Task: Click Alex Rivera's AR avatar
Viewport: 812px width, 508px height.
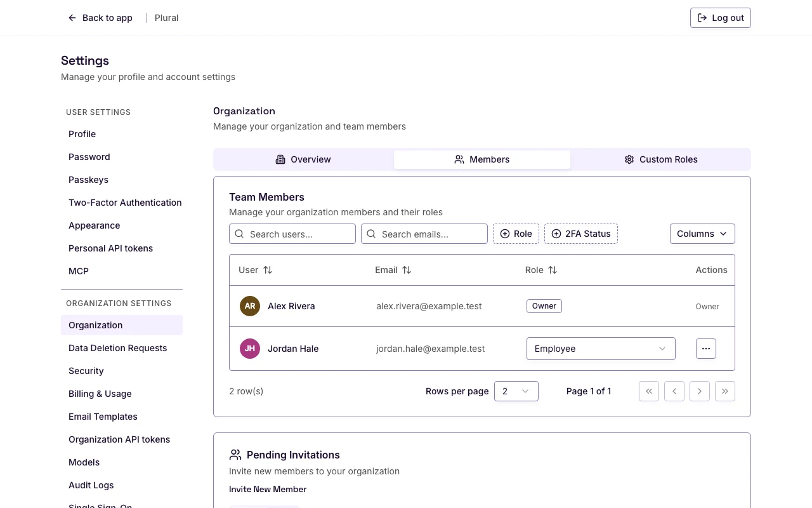Action: tap(250, 306)
